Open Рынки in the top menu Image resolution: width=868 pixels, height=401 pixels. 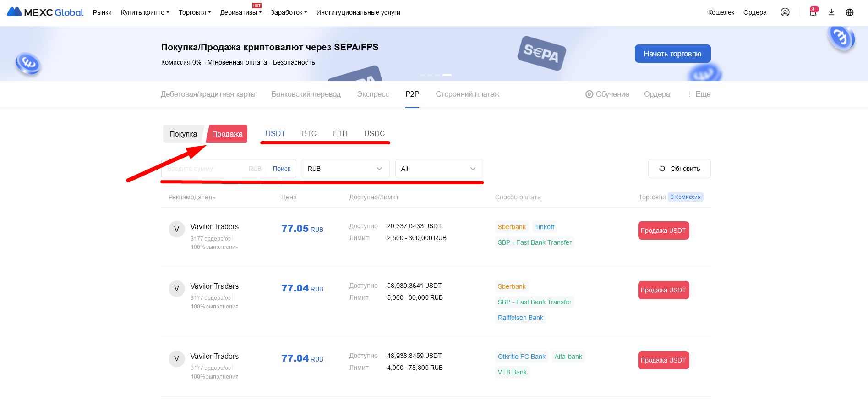102,12
